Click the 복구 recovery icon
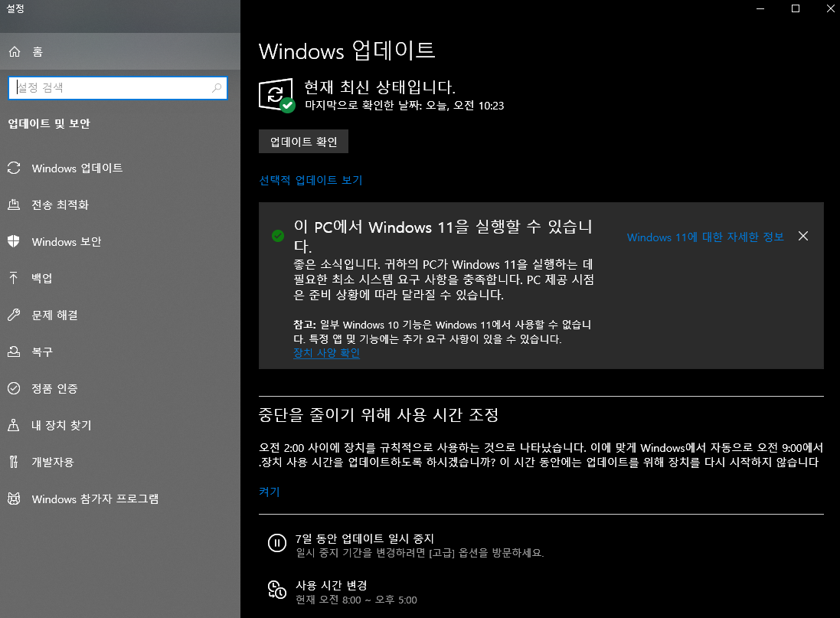The image size is (840, 618). (14, 352)
